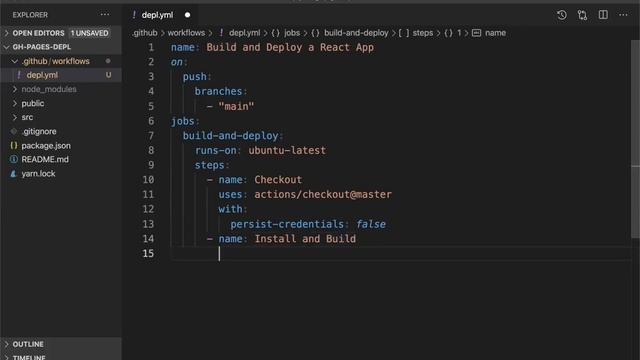
Task: Click the unsaved dot on depl.yml tab
Action: click(x=187, y=15)
